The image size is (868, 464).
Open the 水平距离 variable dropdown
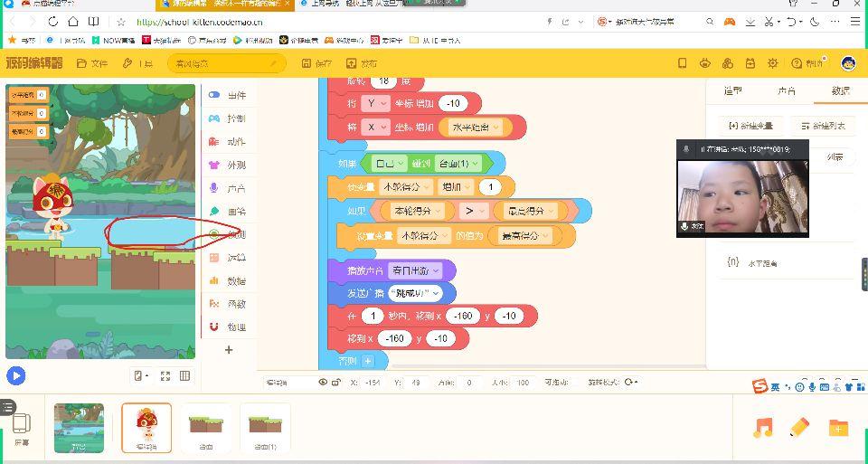[476, 128]
